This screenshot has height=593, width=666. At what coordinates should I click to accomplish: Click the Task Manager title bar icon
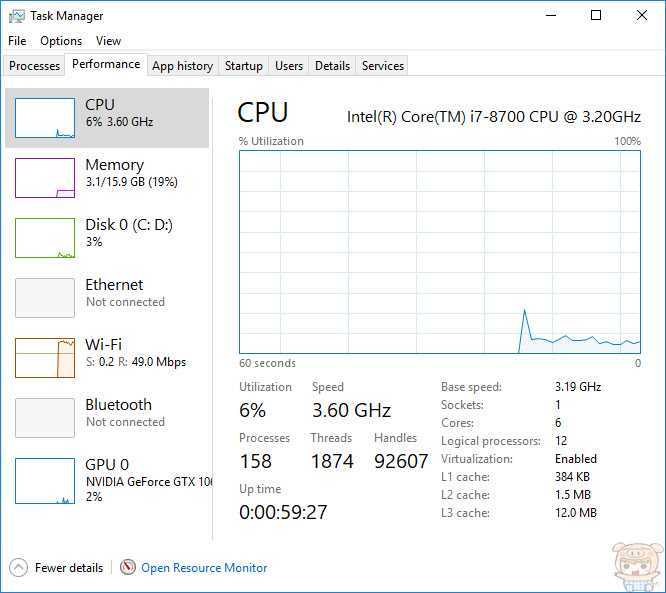click(16, 16)
